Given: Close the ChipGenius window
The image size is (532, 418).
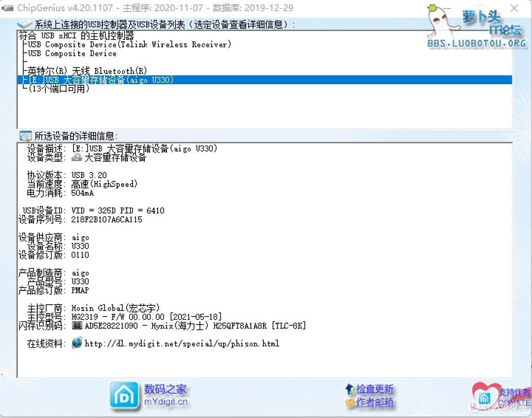Looking at the screenshot, I should [x=514, y=8].
